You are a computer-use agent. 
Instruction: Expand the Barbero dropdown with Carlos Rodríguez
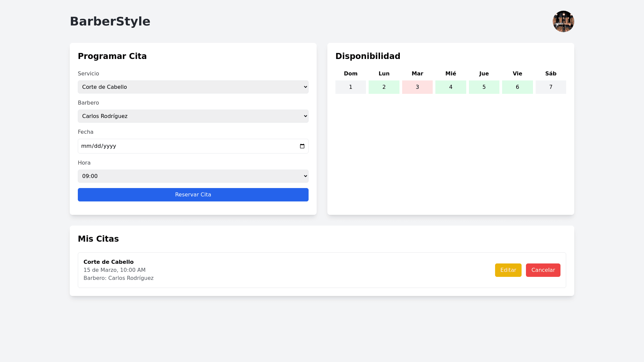[x=193, y=116]
